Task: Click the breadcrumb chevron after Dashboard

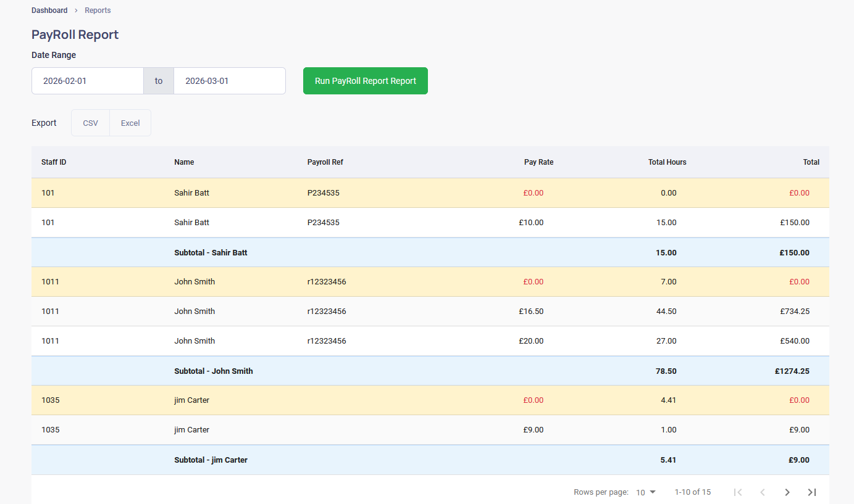Action: point(76,10)
